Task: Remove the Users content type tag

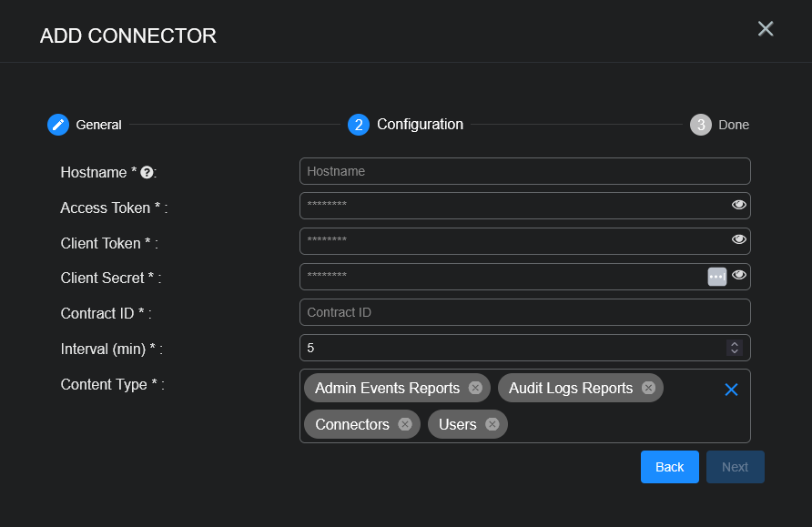Action: pyautogui.click(x=492, y=424)
